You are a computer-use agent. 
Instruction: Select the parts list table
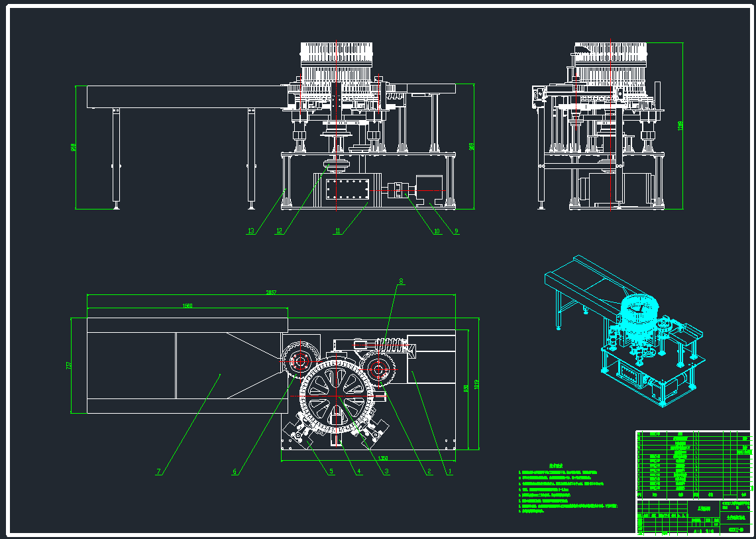tap(694, 464)
